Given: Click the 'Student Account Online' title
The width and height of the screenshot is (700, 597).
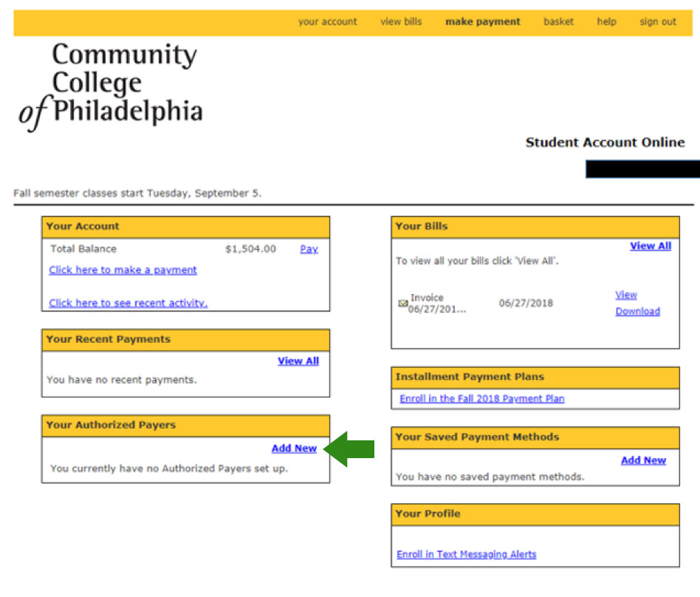Looking at the screenshot, I should pos(605,142).
